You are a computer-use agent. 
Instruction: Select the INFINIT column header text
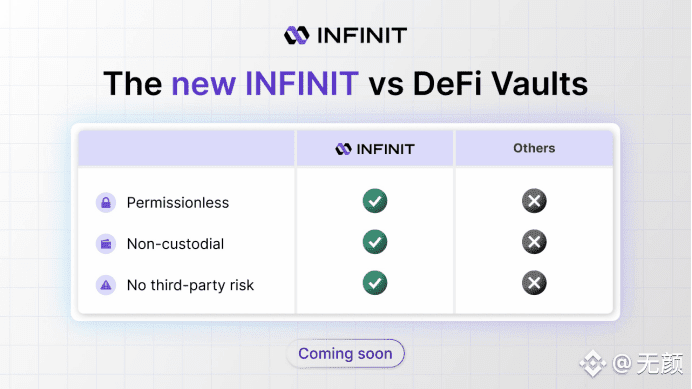385,149
